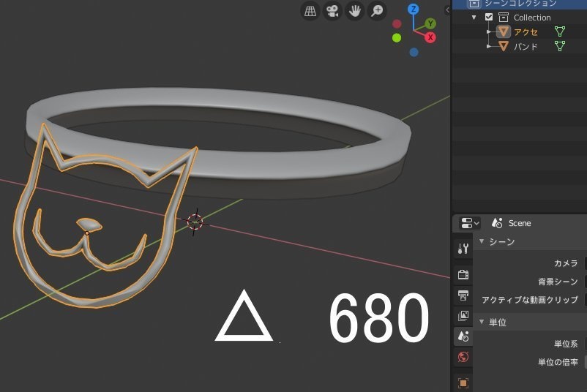Click アクセ green mesh data icon

click(x=560, y=31)
